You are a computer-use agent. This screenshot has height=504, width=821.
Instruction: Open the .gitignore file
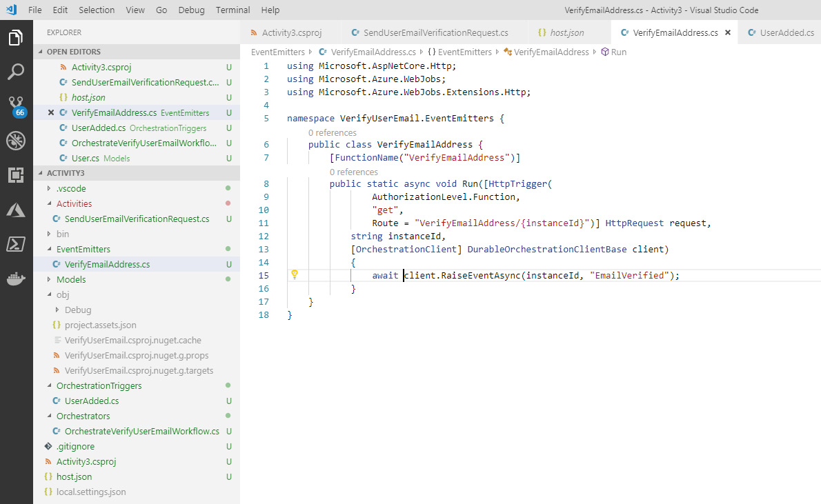click(137, 447)
